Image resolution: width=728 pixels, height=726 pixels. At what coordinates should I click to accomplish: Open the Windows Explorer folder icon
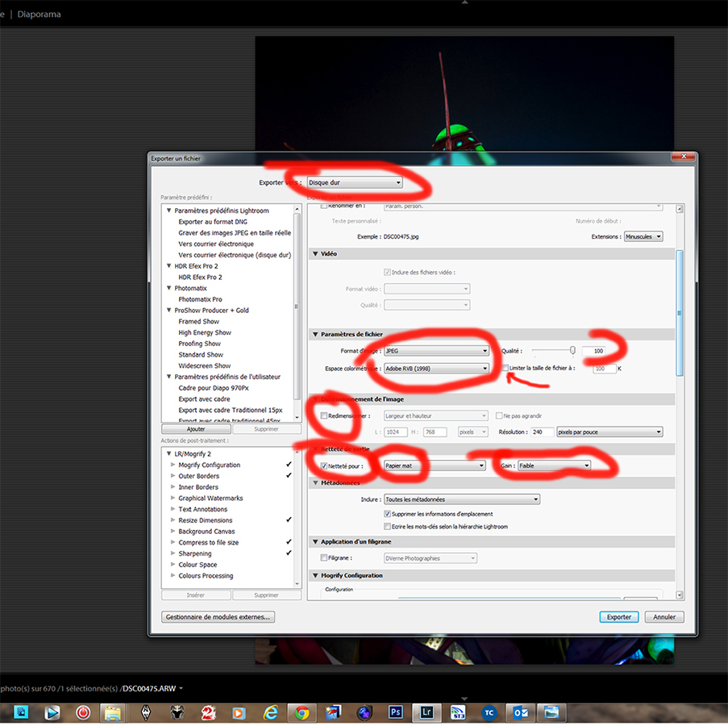[x=112, y=712]
